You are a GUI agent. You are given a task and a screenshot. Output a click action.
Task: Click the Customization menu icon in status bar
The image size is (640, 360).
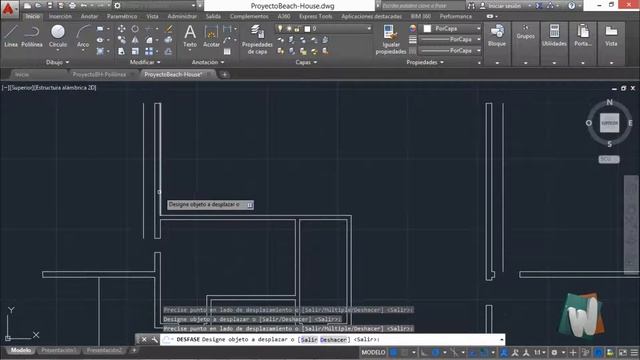point(634,352)
